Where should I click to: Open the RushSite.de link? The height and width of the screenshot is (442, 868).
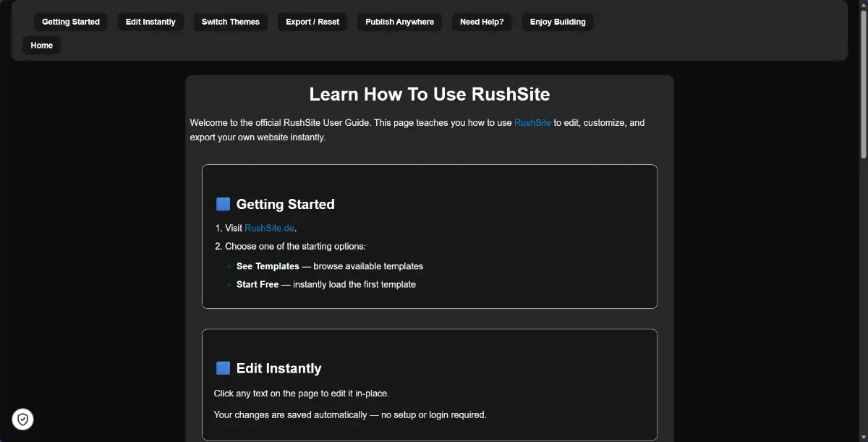tap(270, 228)
